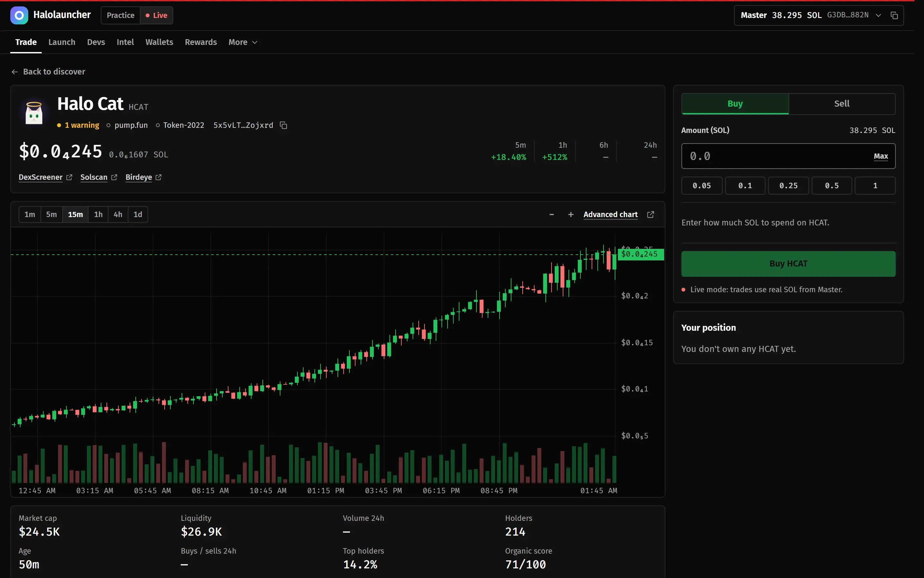Screen dimensions: 924x578
Task: Choose the 0.5 SOL preset
Action: click(832, 186)
